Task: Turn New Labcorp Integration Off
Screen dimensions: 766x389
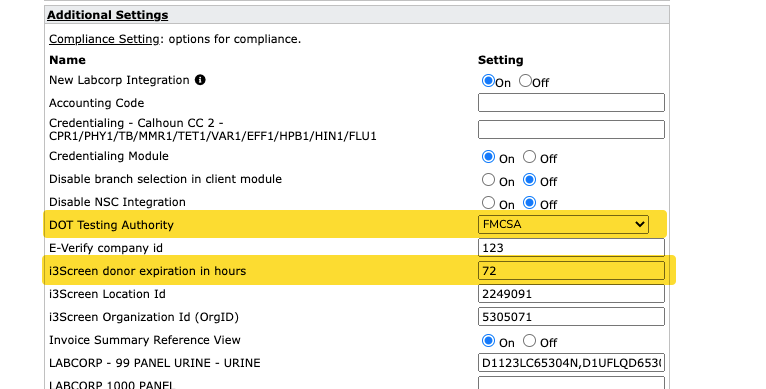Action: 525,81
